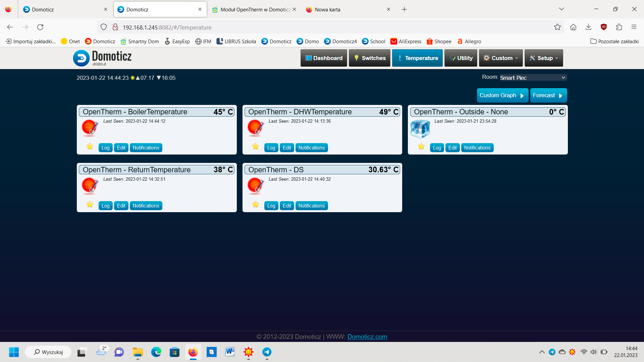644x362 pixels.
Task: Toggle favorite star for OpenTherm - DS
Action: pyautogui.click(x=256, y=204)
